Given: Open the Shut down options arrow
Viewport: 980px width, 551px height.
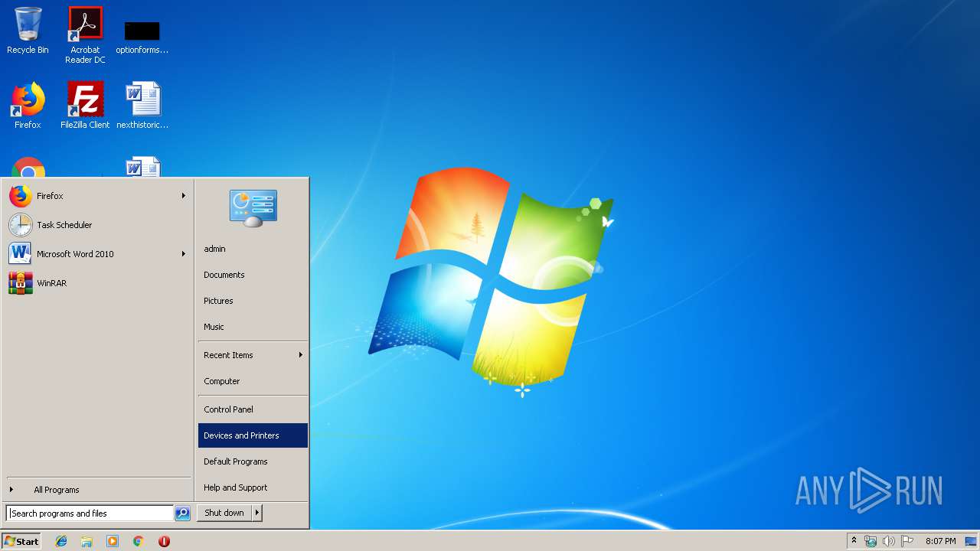Looking at the screenshot, I should coord(257,513).
